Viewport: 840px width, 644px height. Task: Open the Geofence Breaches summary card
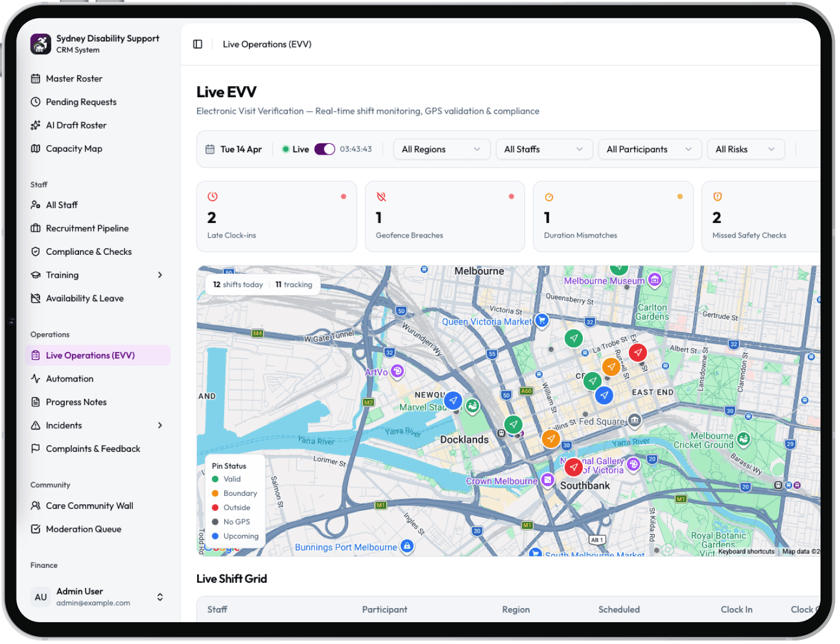tap(445, 216)
